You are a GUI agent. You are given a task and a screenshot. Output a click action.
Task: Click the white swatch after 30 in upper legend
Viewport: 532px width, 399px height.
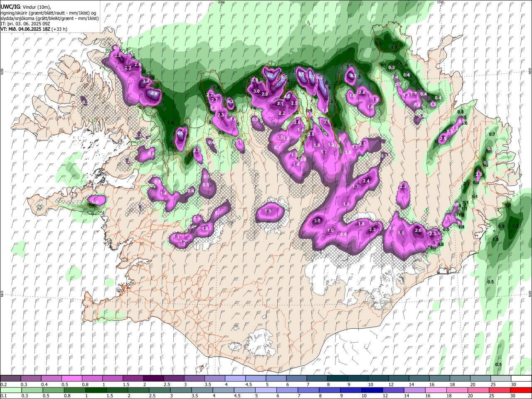[x=521, y=379]
